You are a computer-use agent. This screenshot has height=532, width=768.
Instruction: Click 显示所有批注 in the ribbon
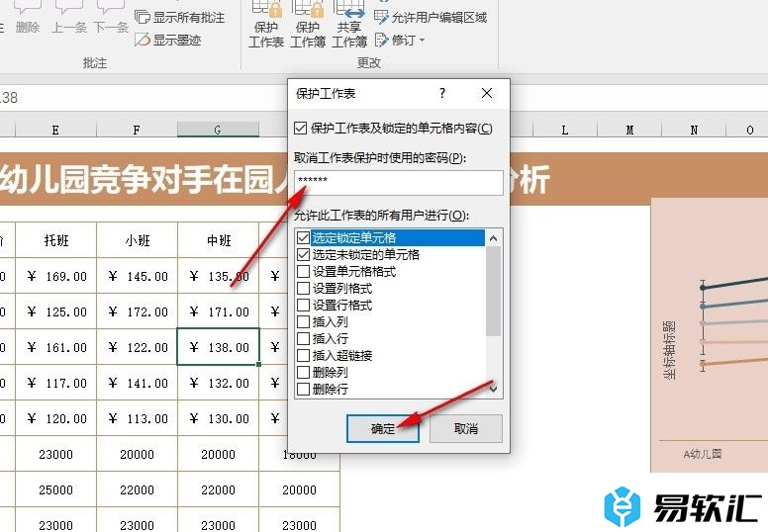[180, 18]
